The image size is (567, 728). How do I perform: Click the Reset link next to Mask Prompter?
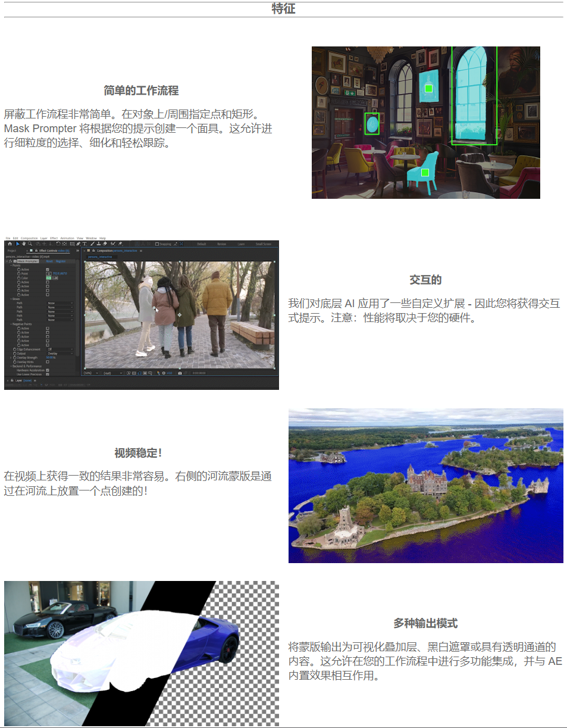49,261
